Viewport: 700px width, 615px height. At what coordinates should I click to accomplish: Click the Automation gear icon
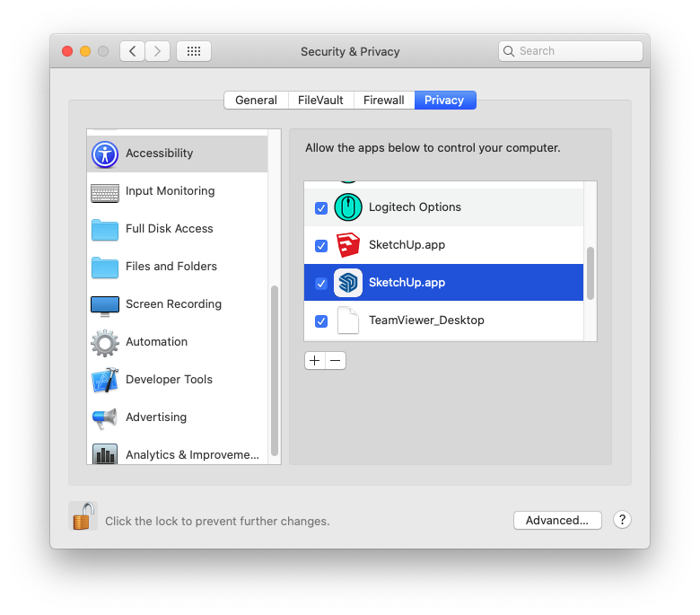coord(105,343)
